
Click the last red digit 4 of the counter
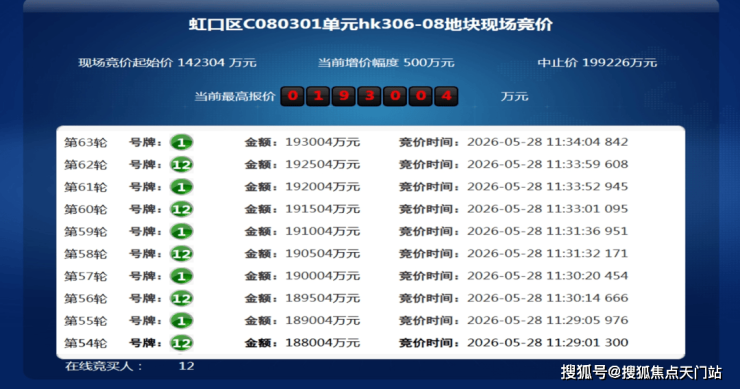446,96
